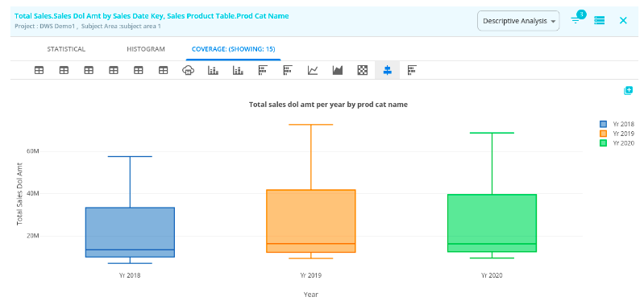Toggle Yr 2019 series in legend
The image size is (644, 301).
tap(617, 134)
